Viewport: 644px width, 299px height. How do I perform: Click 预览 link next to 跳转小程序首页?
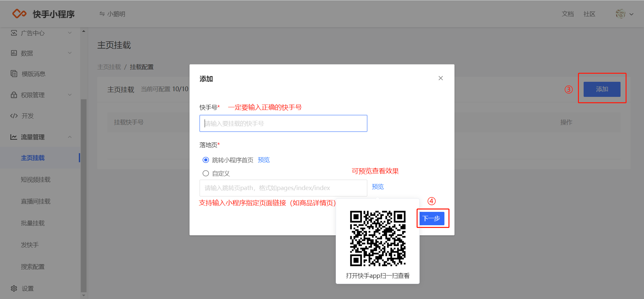tap(264, 160)
